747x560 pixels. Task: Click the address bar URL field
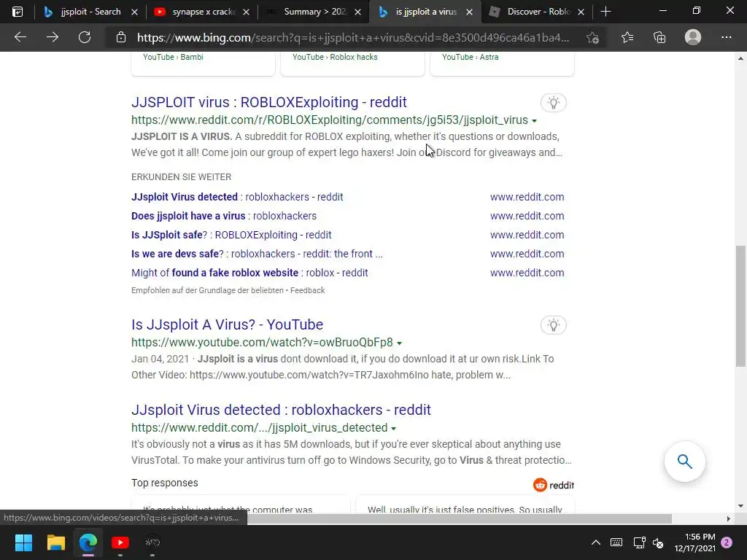(x=353, y=38)
